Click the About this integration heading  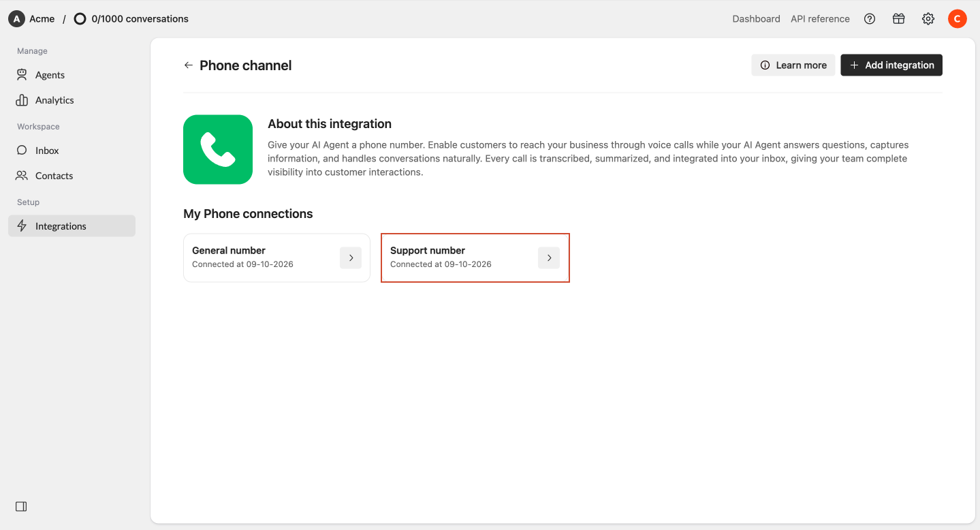pyautogui.click(x=330, y=124)
